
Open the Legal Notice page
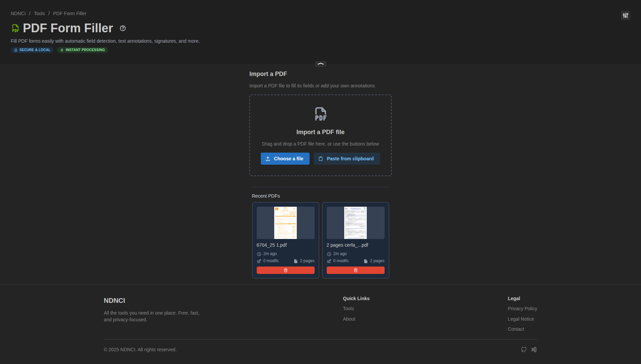[521, 319]
